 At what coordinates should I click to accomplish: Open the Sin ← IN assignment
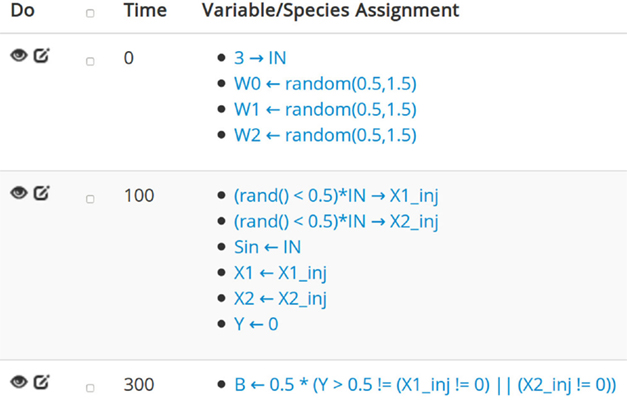268,247
